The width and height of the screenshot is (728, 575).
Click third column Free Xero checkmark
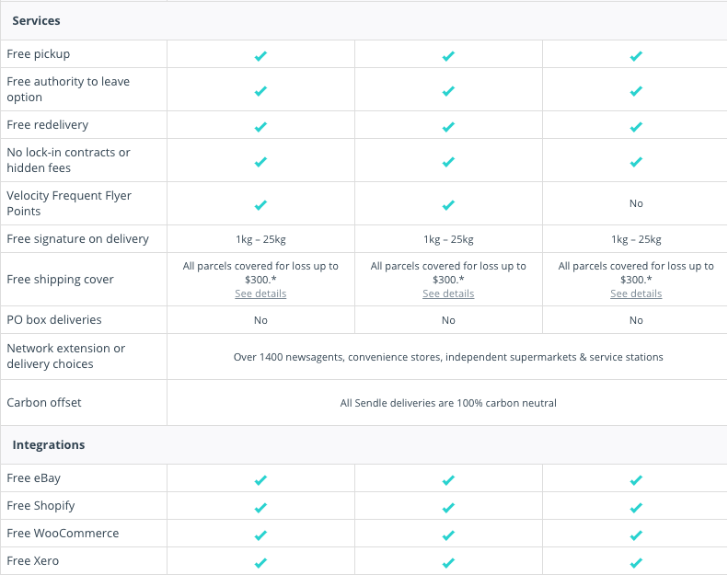(636, 563)
